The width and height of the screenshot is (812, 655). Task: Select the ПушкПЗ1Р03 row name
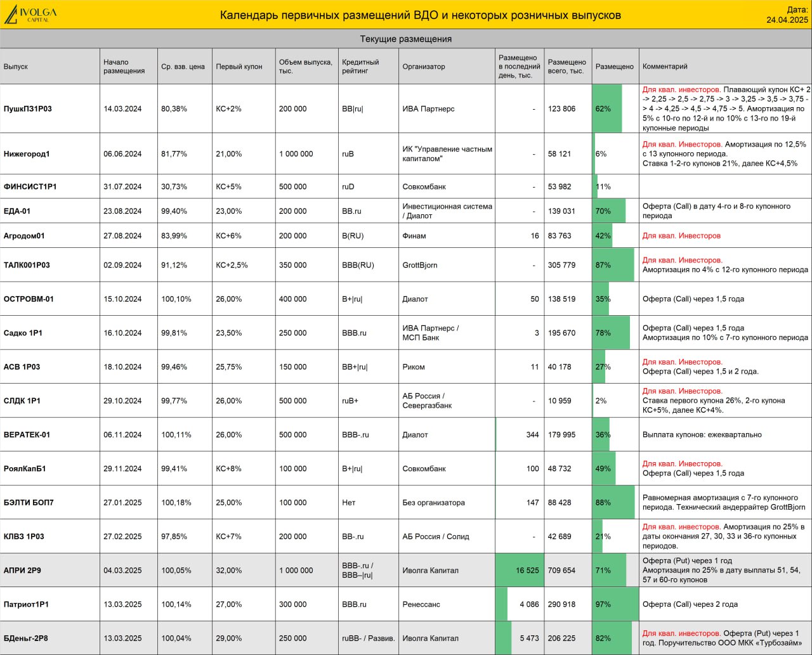tap(28, 109)
